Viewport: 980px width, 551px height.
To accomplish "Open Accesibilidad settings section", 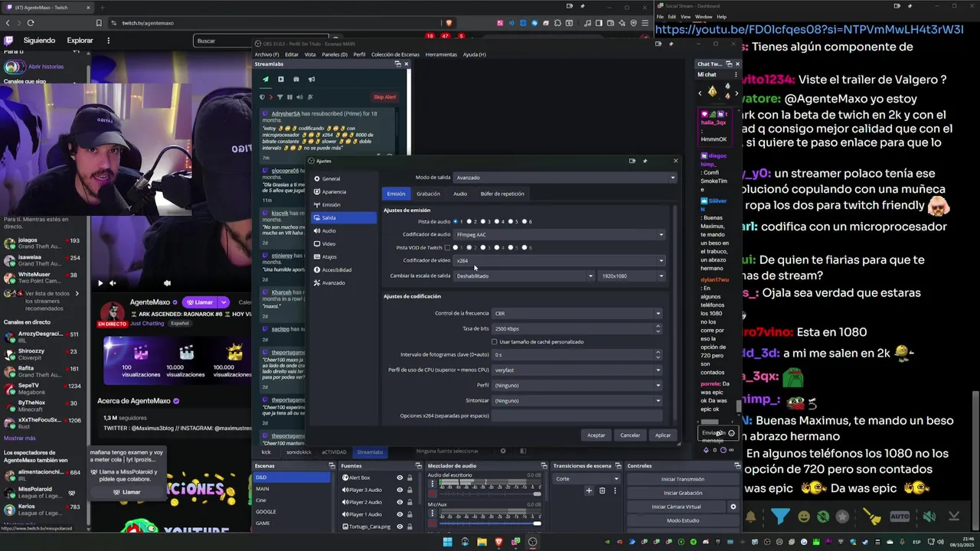I will (344, 269).
